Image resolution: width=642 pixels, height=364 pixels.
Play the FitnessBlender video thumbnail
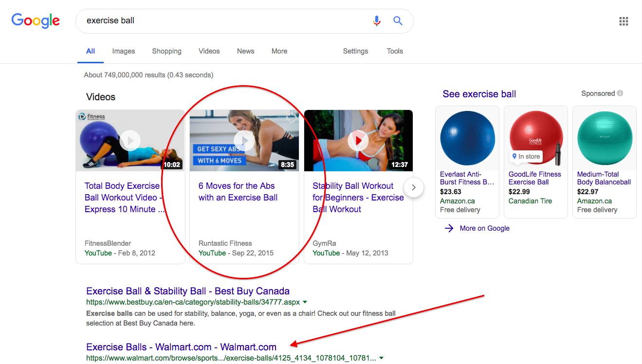[130, 141]
